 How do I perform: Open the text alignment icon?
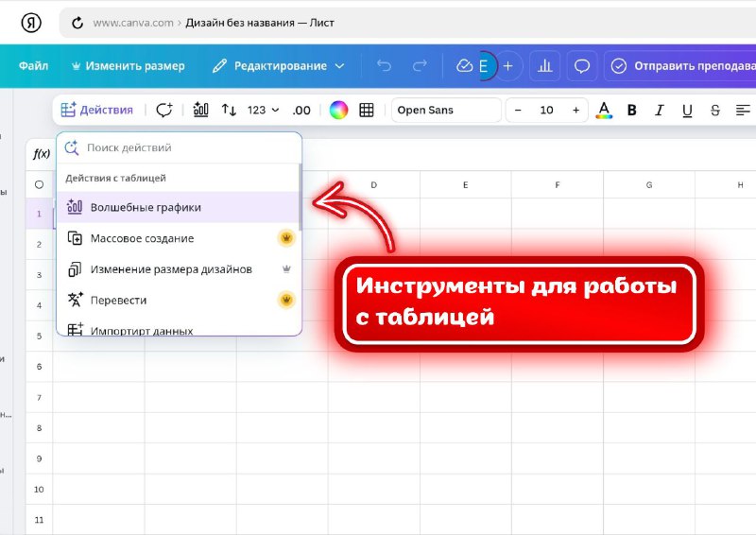point(743,110)
